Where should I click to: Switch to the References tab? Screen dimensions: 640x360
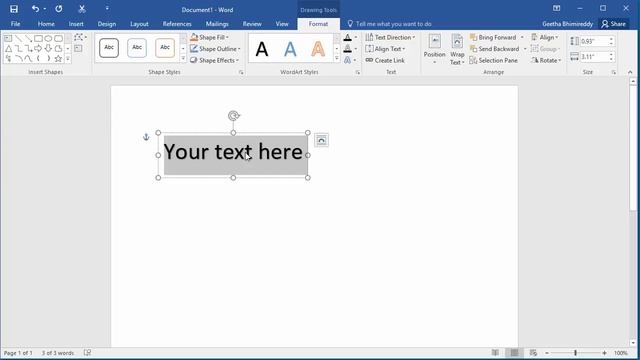177,24
